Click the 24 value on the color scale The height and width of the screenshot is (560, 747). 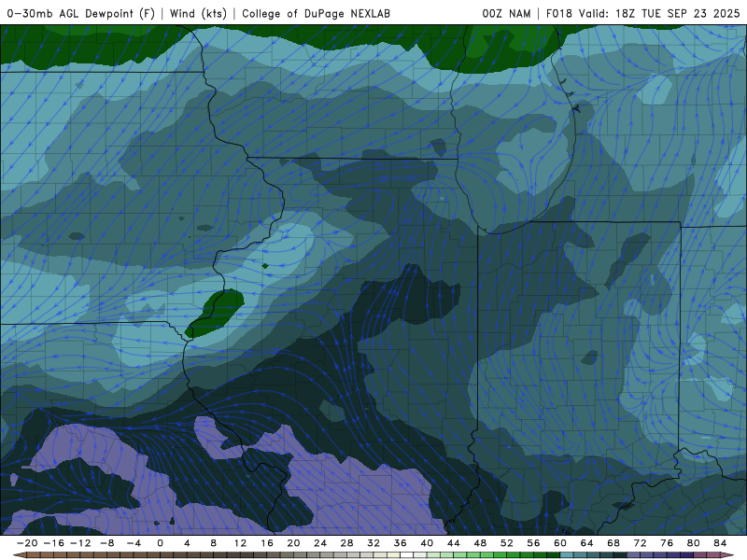point(320,543)
